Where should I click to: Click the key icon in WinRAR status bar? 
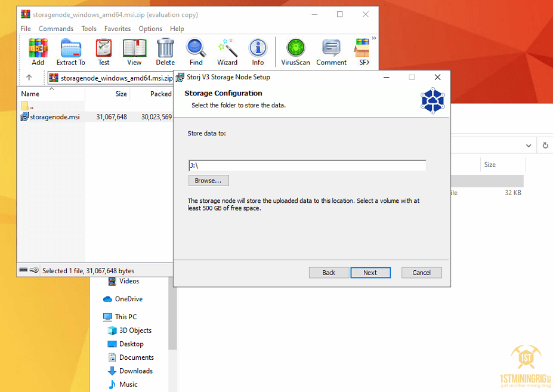pyautogui.click(x=34, y=270)
